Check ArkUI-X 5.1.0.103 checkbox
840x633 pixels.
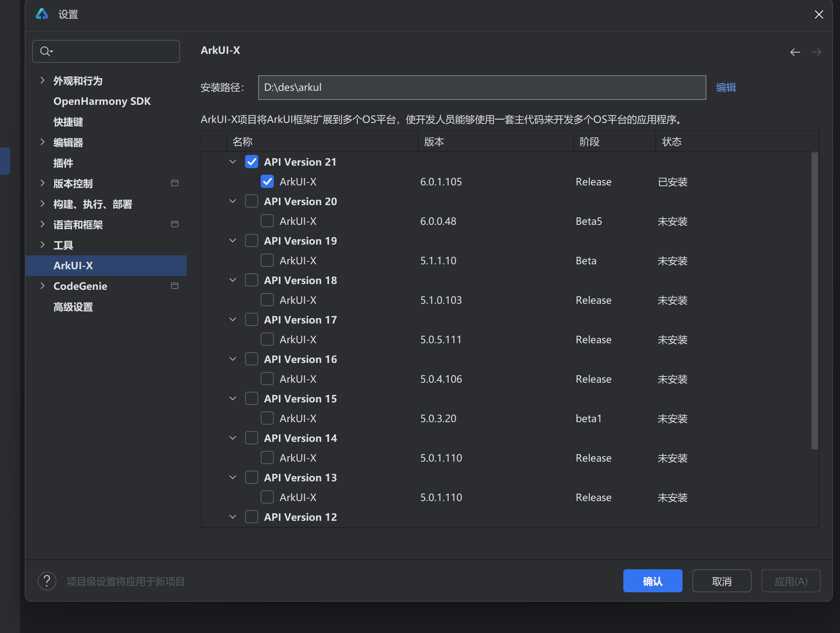click(x=267, y=300)
